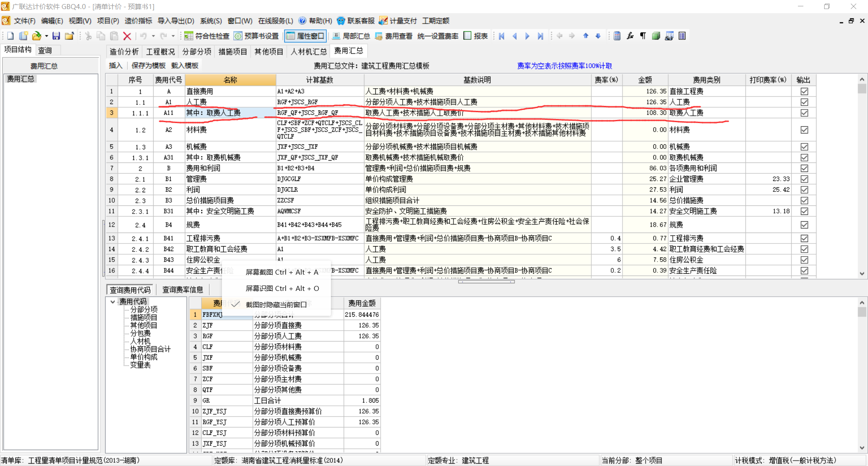Click the red X delete icon
The height and width of the screenshot is (466, 868).
127,36
